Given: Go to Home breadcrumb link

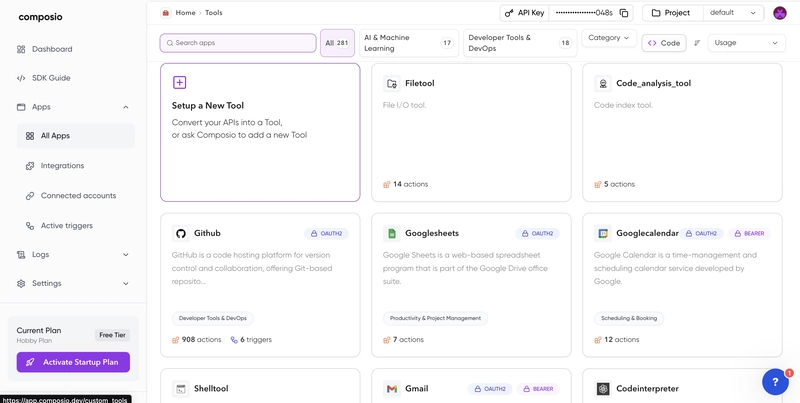Looking at the screenshot, I should click(185, 13).
